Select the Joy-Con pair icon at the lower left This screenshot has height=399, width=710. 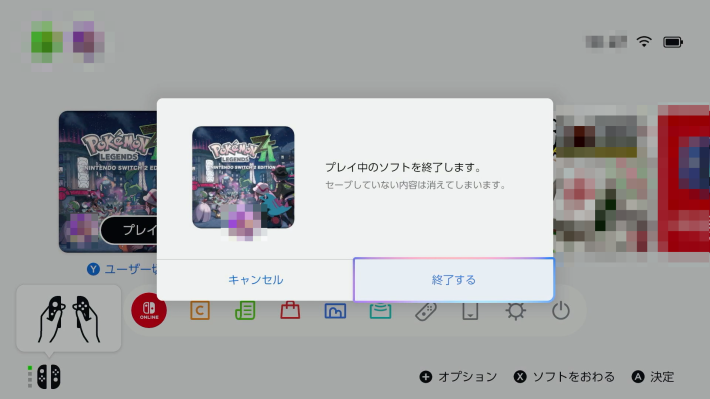(x=48, y=377)
